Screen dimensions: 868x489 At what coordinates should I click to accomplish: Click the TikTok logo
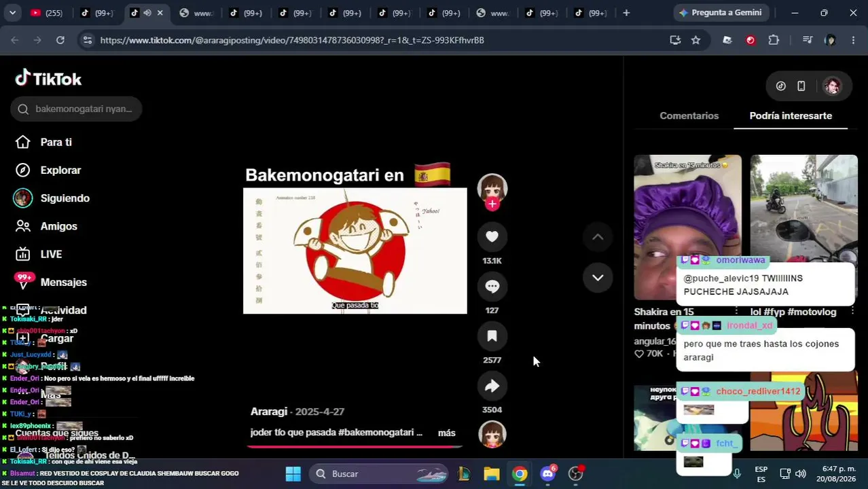pos(48,79)
